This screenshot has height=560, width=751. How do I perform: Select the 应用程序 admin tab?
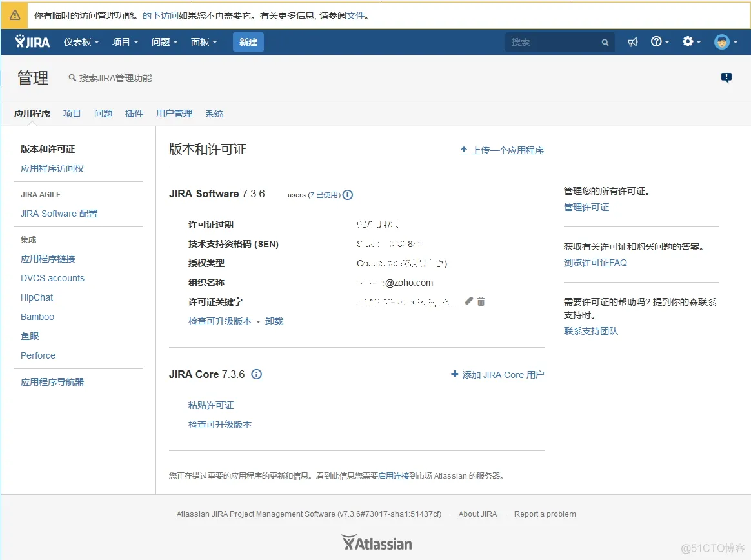32,114
